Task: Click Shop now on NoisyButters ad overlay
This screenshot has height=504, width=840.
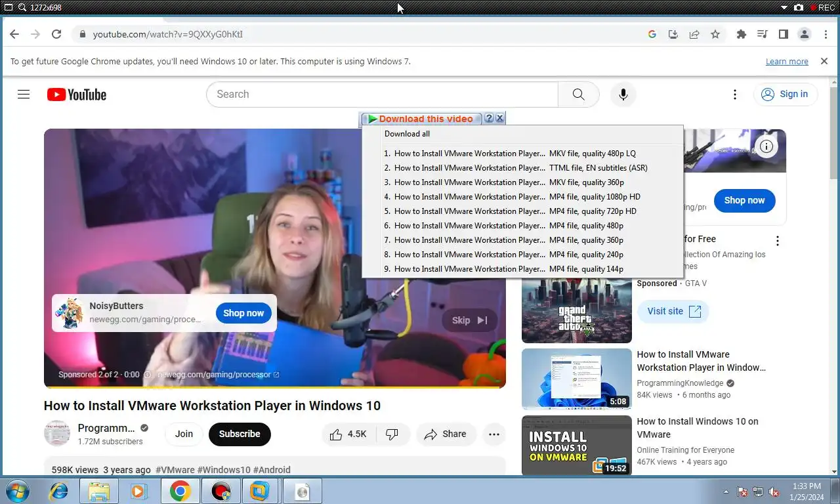Action: point(243,313)
